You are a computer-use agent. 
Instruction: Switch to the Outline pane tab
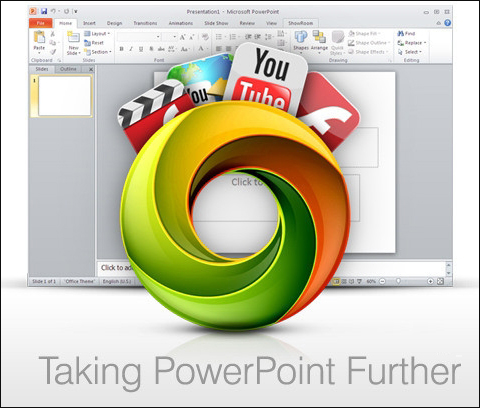68,69
